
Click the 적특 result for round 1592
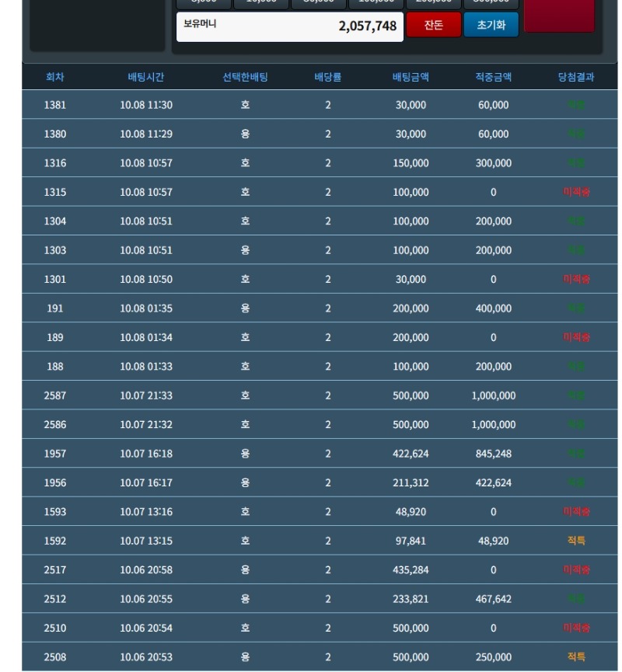click(x=576, y=541)
